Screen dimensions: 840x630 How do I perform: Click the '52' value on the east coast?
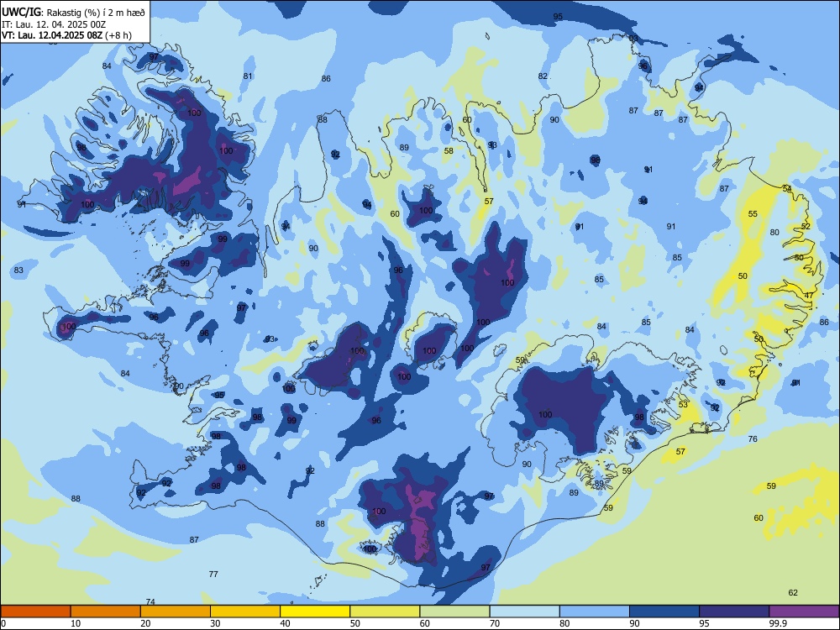[x=806, y=227]
